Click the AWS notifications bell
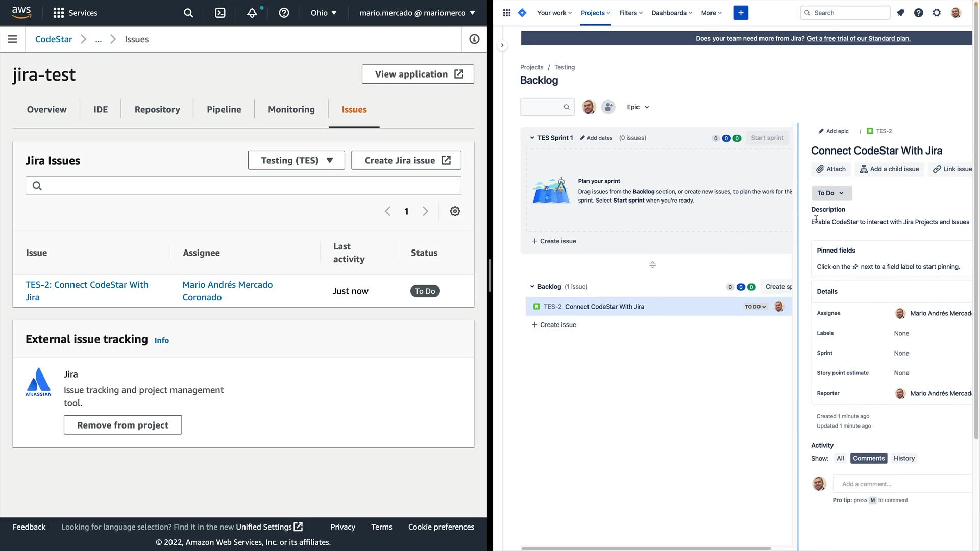Viewport: 980px width, 551px height. [x=252, y=13]
